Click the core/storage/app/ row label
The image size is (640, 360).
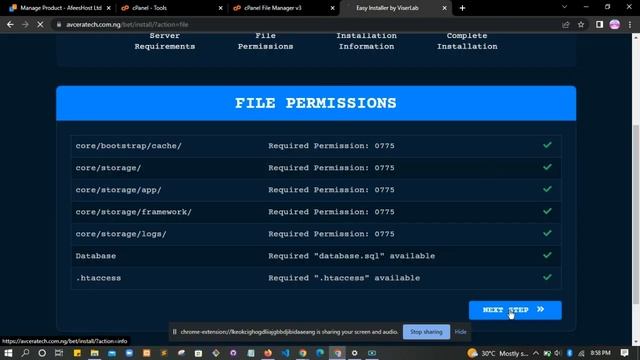click(118, 190)
